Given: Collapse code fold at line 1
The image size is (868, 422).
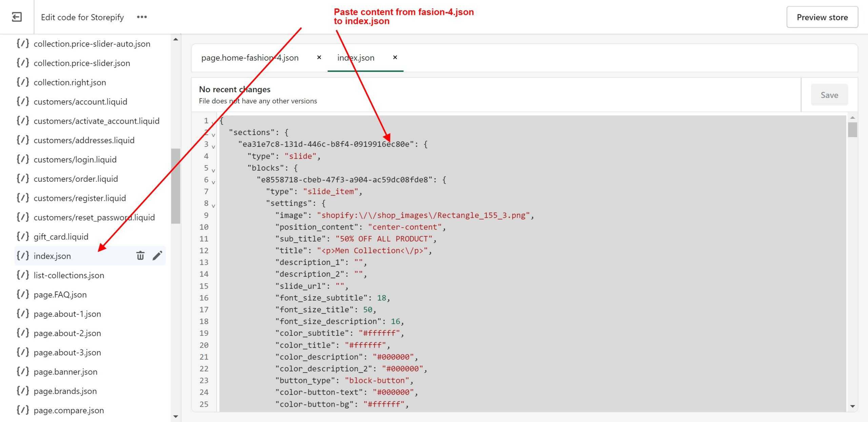Looking at the screenshot, I should (213, 123).
